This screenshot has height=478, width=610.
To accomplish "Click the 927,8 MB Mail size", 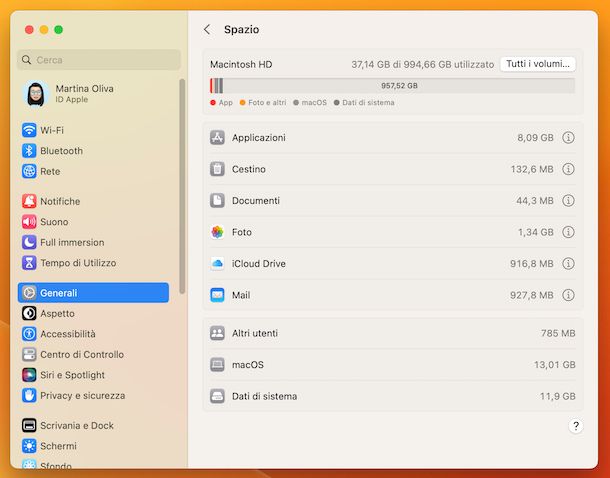I will tap(532, 295).
